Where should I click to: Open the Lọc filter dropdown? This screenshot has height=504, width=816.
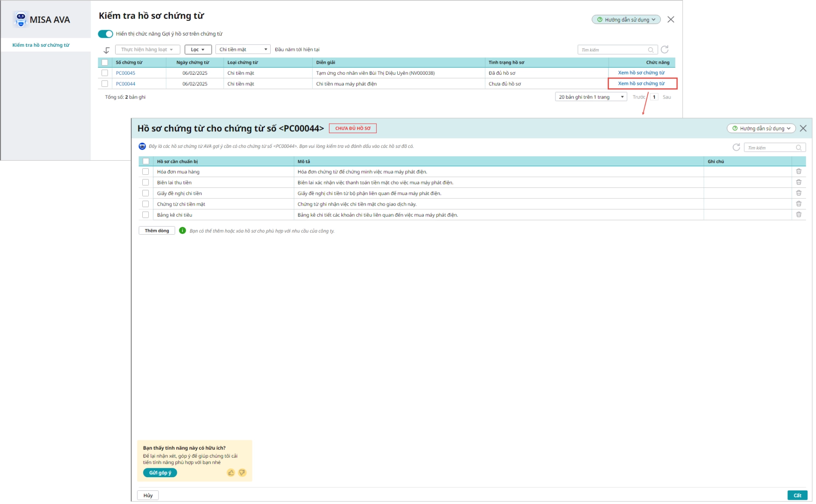pyautogui.click(x=198, y=50)
